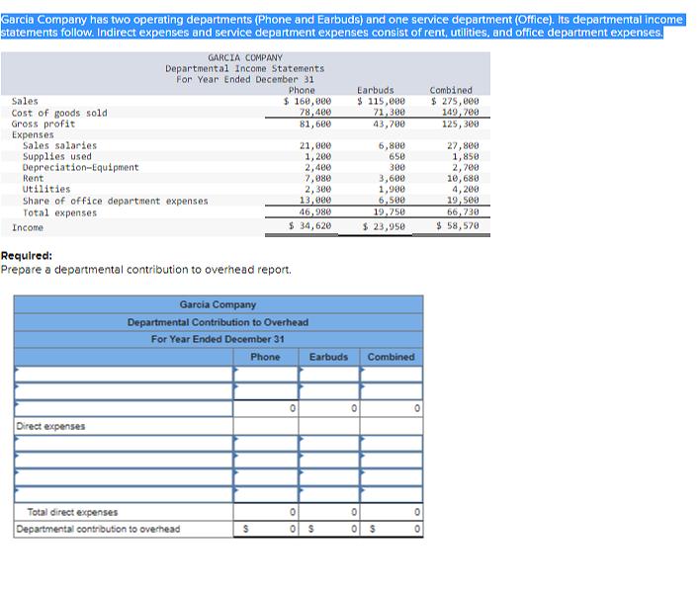Click the Sales row label in the income statement
This screenshot has height=589, width=700.
click(25, 101)
